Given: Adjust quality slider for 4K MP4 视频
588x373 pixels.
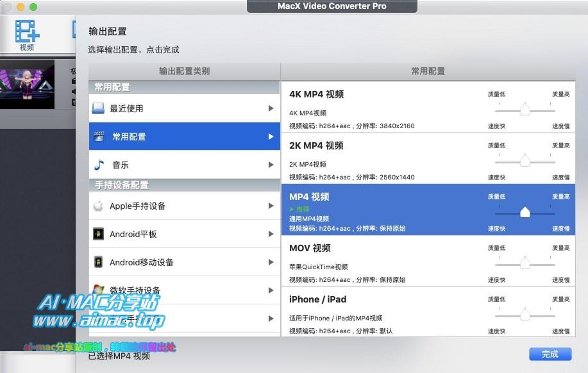Looking at the screenshot, I should [525, 110].
